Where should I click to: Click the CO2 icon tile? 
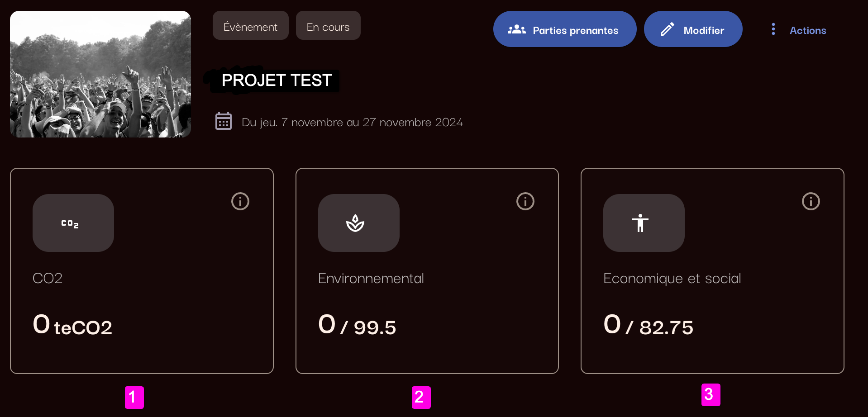73,223
